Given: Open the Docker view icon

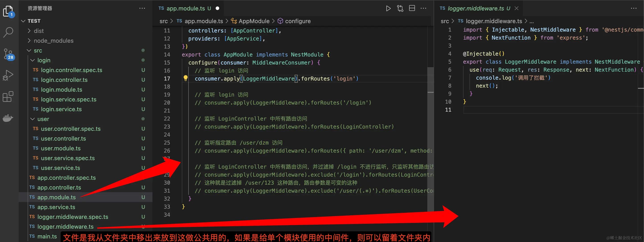Looking at the screenshot, I should (x=8, y=118).
